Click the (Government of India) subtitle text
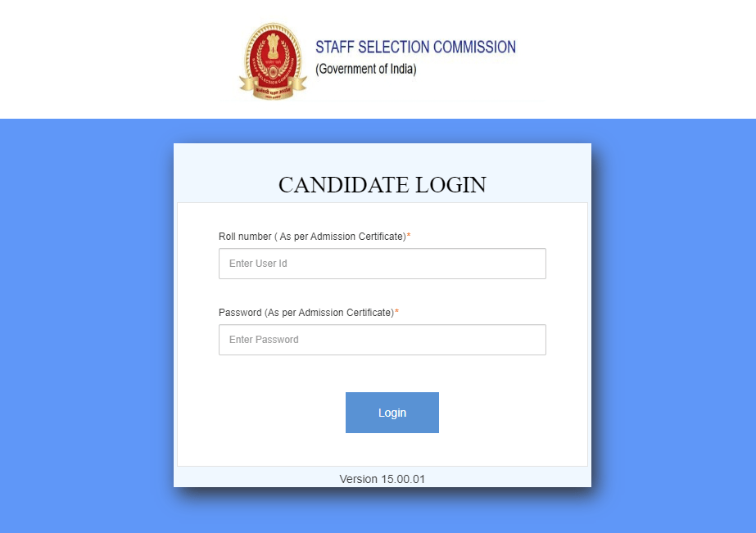This screenshot has height=533, width=756. click(x=366, y=70)
